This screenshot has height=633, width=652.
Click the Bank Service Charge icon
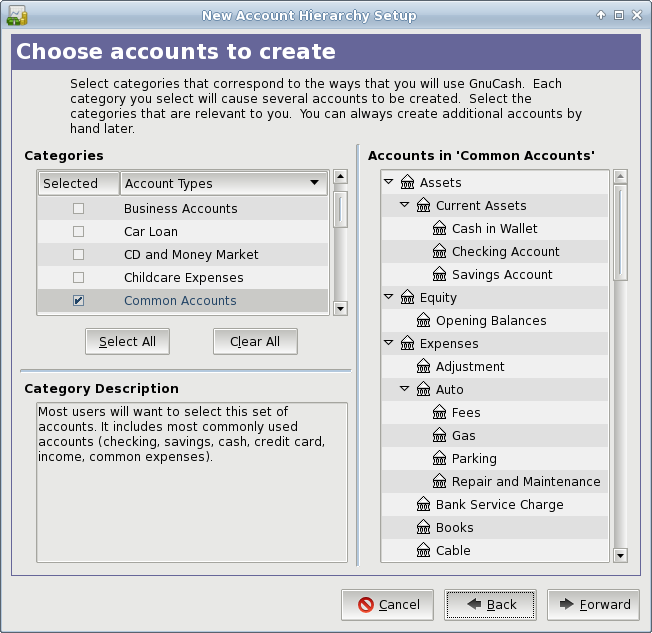click(423, 504)
